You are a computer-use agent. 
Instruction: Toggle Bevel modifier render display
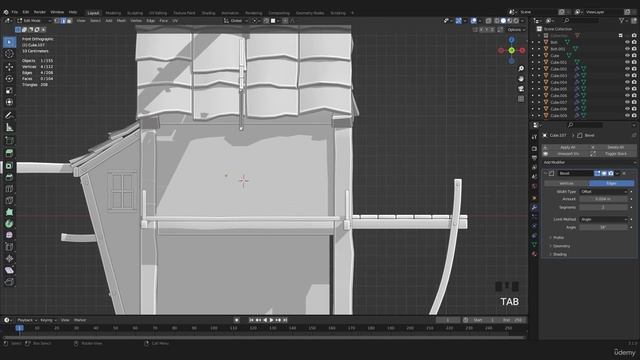click(x=611, y=173)
